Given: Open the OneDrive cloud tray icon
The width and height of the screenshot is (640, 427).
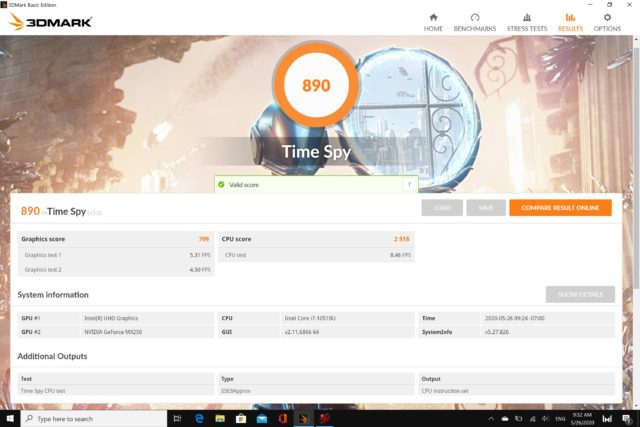Looking at the screenshot, I should (505, 419).
